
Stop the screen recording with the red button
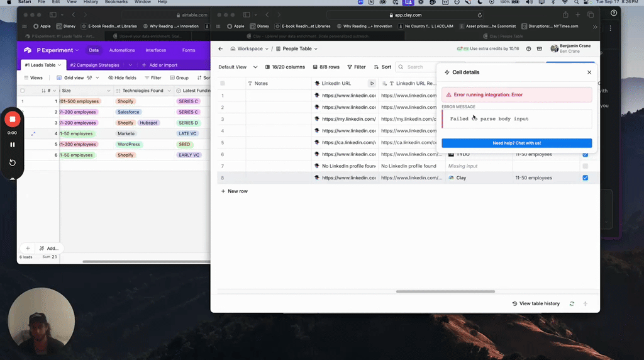click(x=12, y=119)
